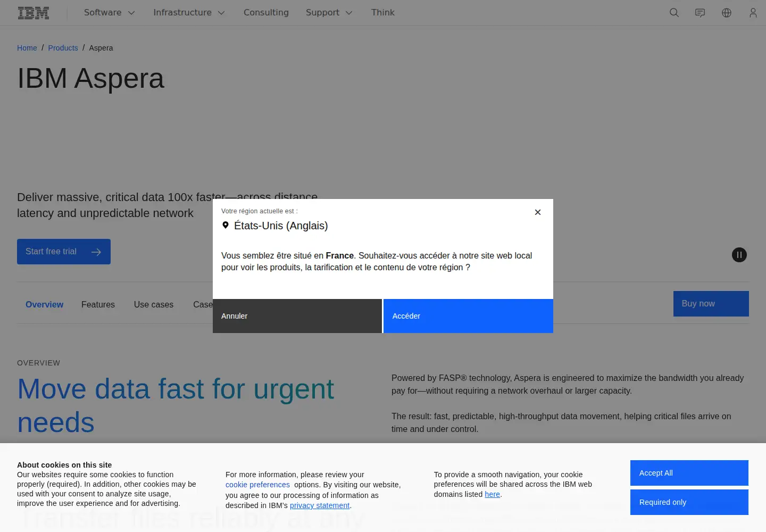766x532 pixels.
Task: Expand the Infrastructure menu
Action: click(x=189, y=13)
